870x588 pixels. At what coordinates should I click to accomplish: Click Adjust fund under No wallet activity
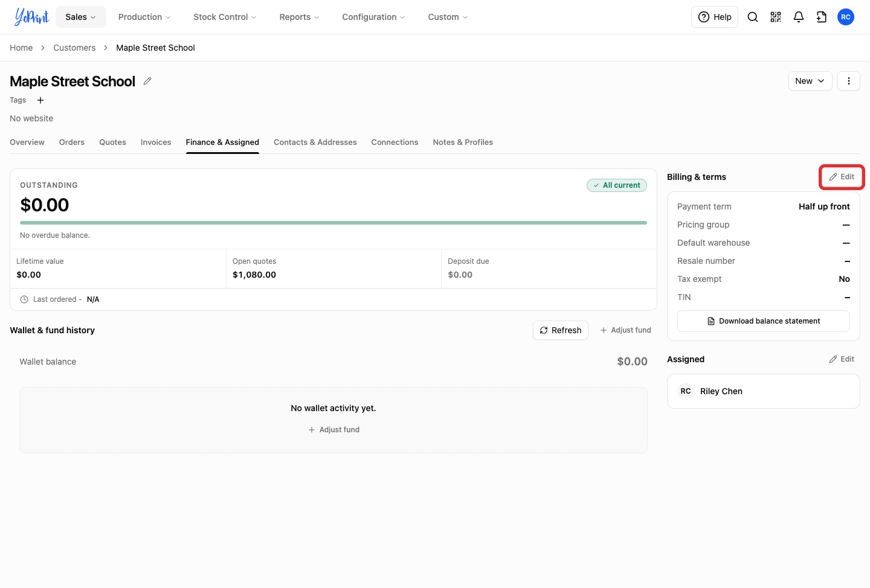point(333,430)
